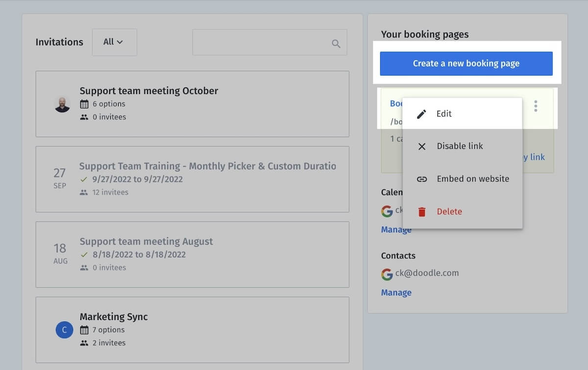Viewport: 588px width, 370px height.
Task: Click the profile photo on Support team meeting October
Action: (62, 104)
